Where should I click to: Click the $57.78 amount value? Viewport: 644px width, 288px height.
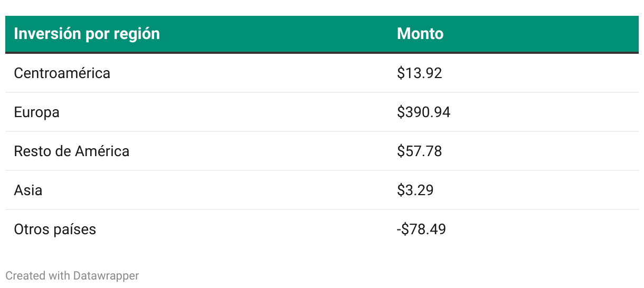click(x=419, y=151)
